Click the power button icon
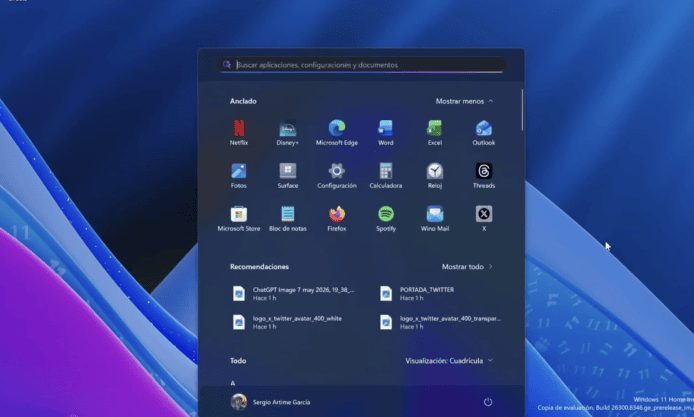The image size is (694, 417). point(488,402)
